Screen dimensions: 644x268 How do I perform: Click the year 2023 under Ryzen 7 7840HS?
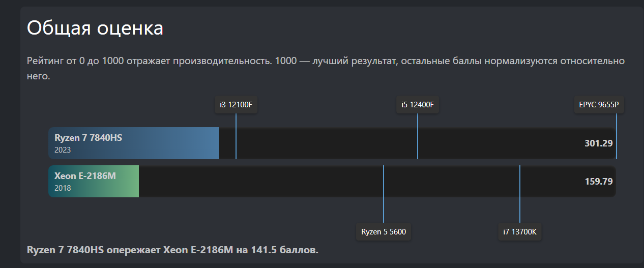[x=63, y=150]
